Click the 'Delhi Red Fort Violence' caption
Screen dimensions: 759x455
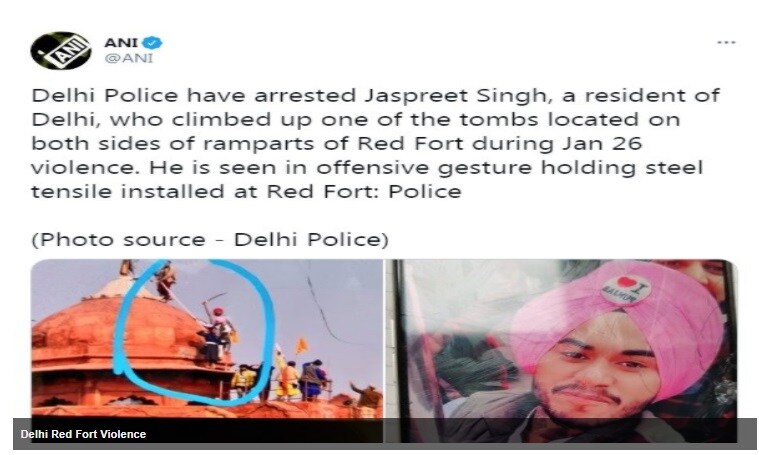click(83, 434)
